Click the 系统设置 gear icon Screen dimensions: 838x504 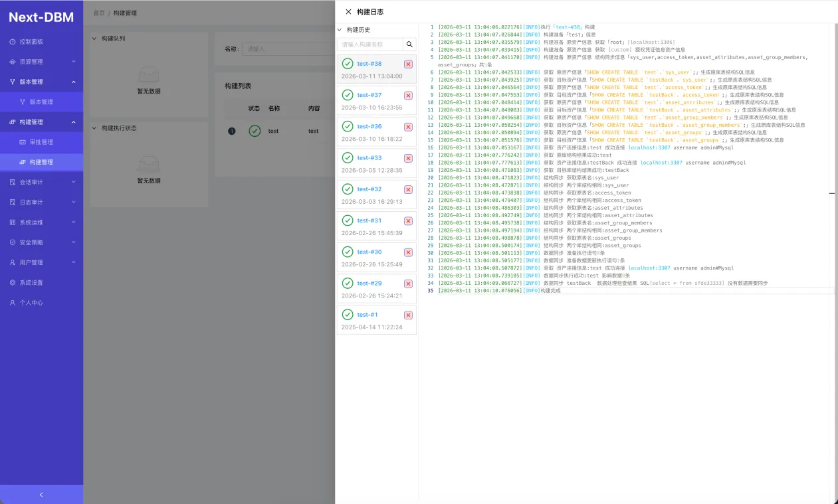pyautogui.click(x=13, y=282)
